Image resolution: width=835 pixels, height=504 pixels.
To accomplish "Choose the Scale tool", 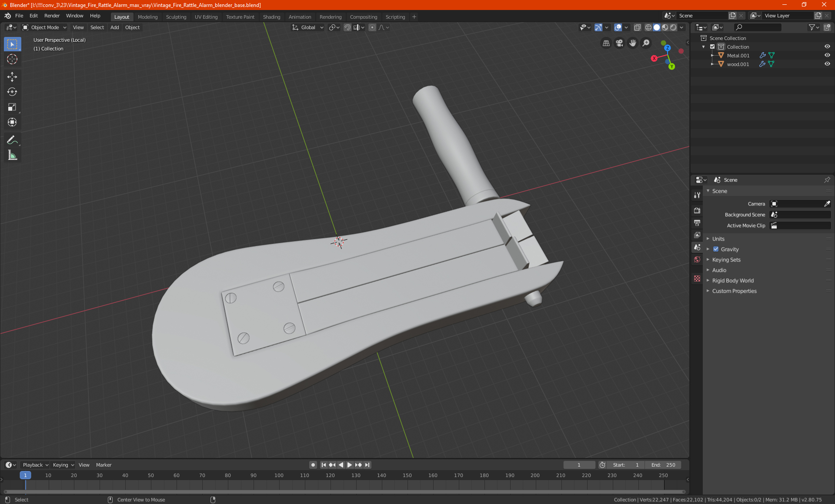I will tap(12, 107).
